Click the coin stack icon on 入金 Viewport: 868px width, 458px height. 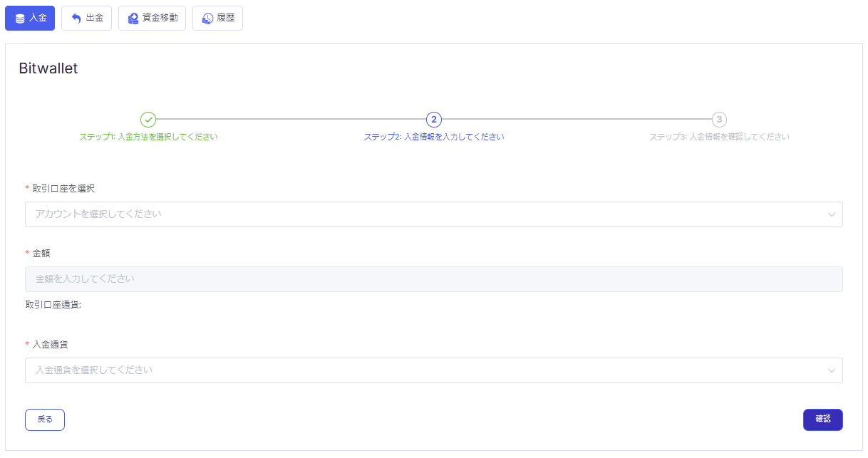pos(20,19)
